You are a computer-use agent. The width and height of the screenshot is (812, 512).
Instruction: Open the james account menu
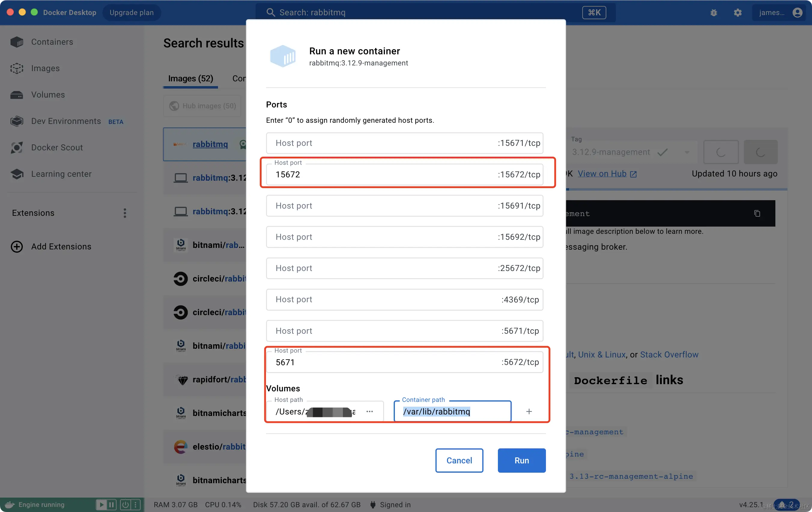click(x=780, y=13)
